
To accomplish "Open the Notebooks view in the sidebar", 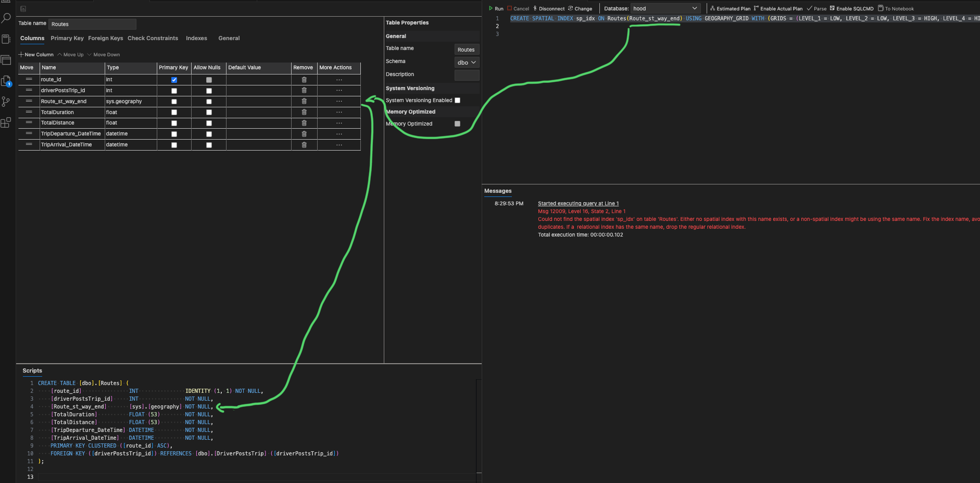I will point(6,39).
